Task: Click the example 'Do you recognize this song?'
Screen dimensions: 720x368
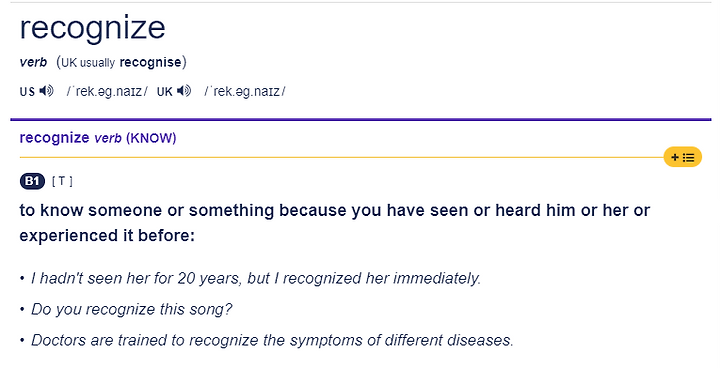Action: [132, 309]
